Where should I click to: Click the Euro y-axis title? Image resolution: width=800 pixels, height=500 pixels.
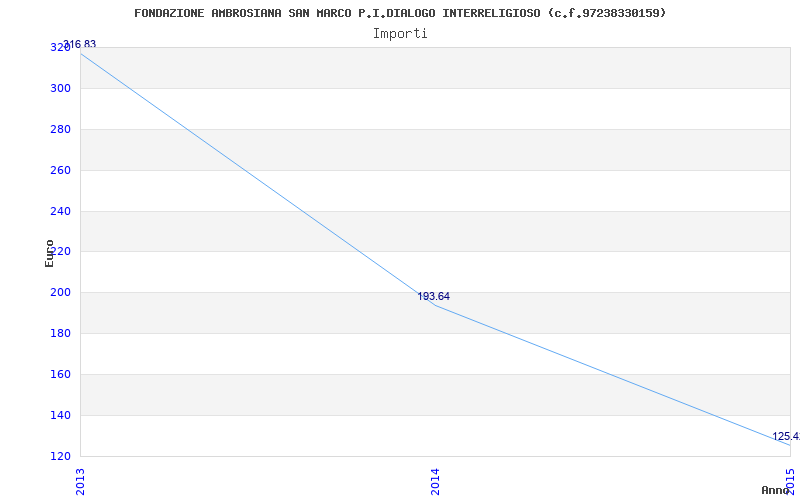click(x=49, y=254)
